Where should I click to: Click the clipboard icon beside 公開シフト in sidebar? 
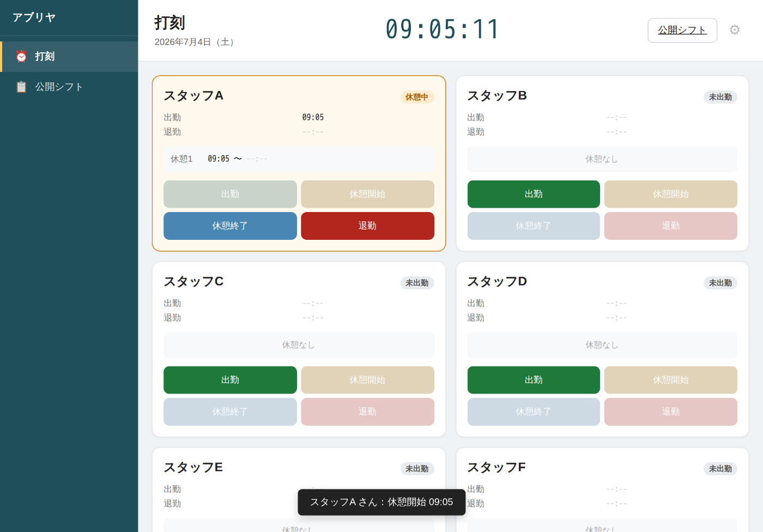[x=21, y=87]
